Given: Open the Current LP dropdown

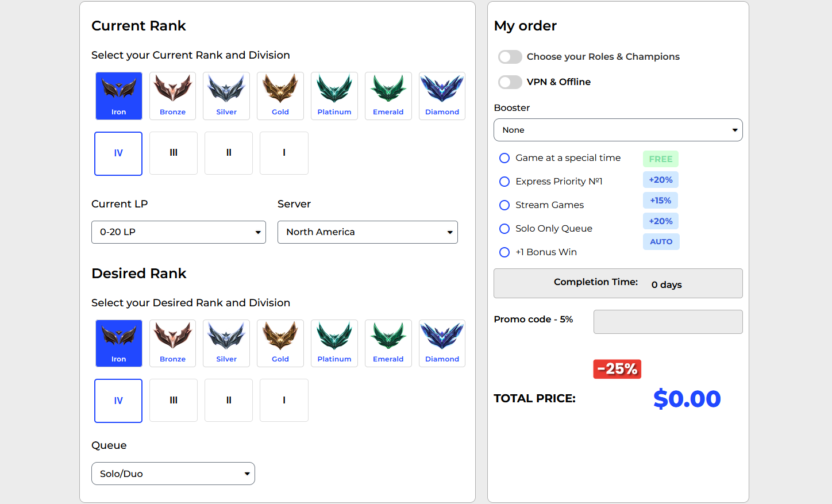Looking at the screenshot, I should pyautogui.click(x=179, y=232).
